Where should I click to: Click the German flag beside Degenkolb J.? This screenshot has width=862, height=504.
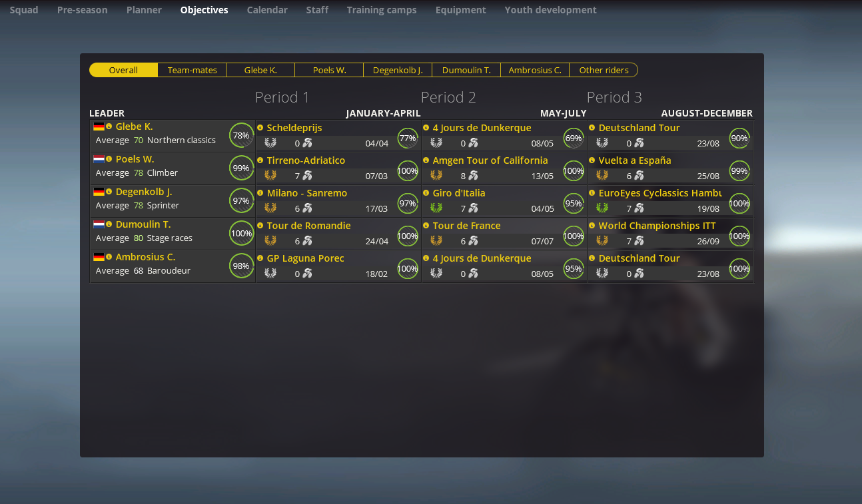[x=99, y=192]
